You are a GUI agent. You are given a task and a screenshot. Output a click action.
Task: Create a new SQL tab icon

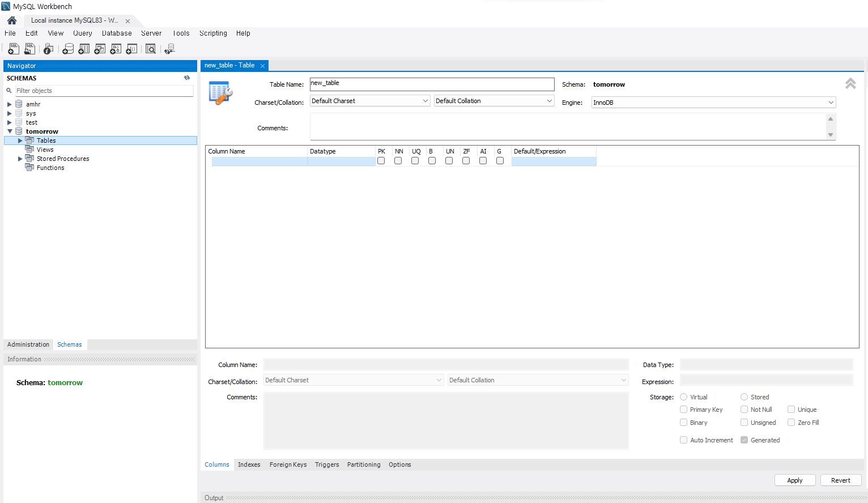[14, 49]
